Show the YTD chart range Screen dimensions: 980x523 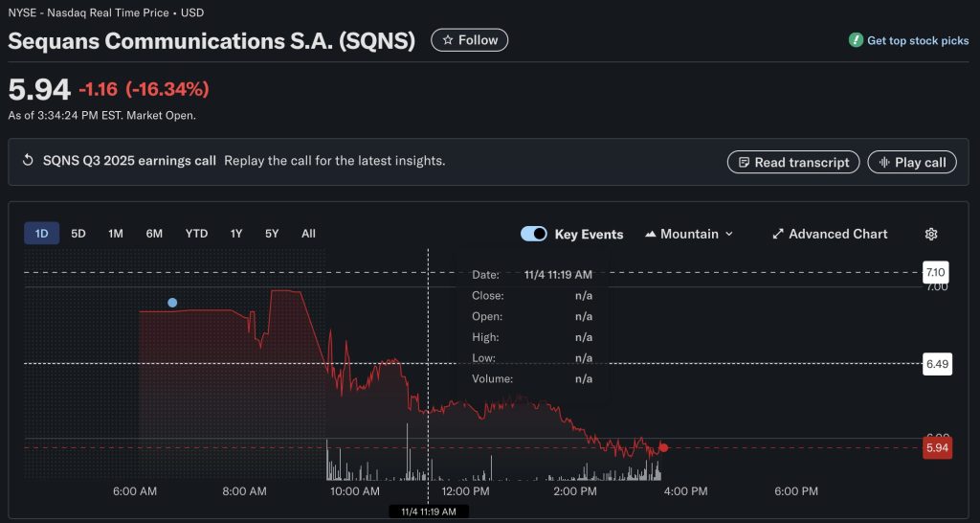coord(196,234)
